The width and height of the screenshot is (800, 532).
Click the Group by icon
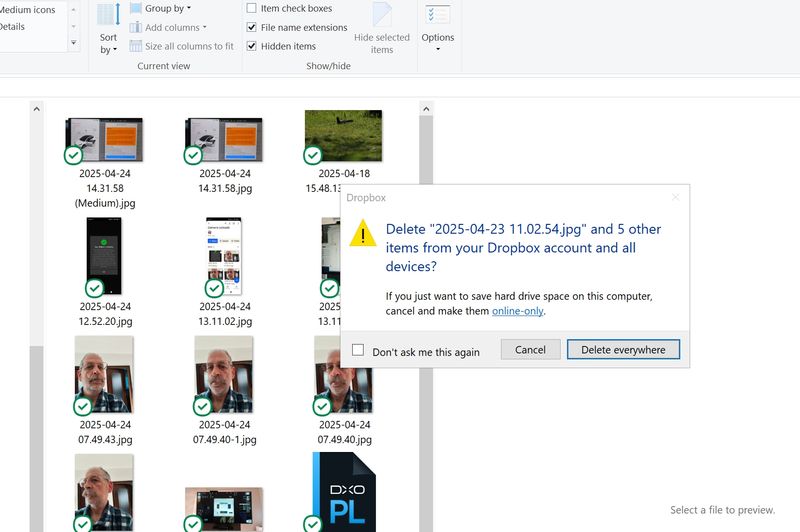136,8
